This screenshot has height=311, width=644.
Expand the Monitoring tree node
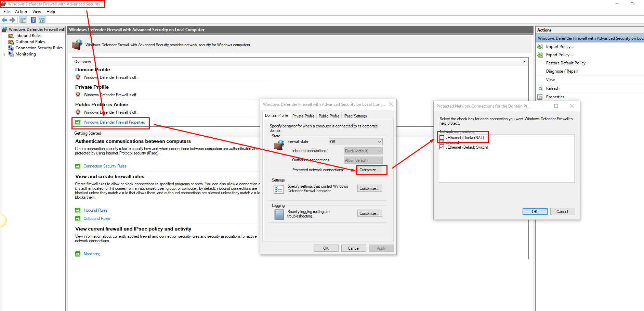[x=4, y=54]
